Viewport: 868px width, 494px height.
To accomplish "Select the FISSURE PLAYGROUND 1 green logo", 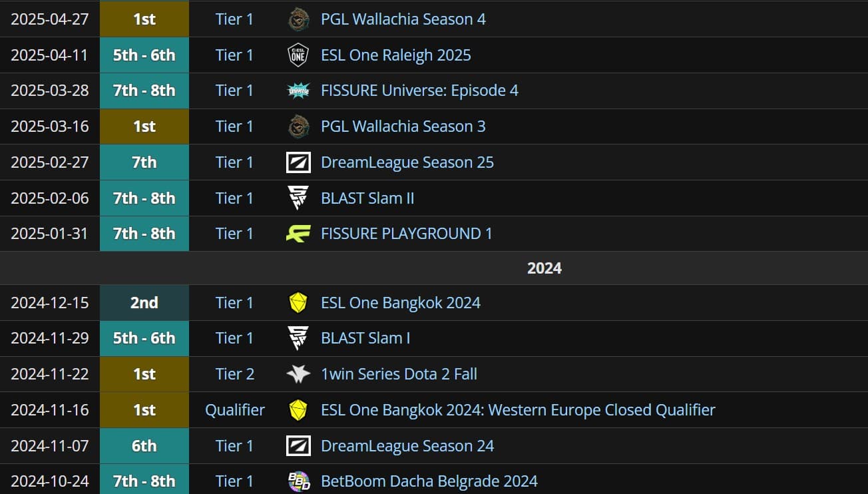I will pyautogui.click(x=298, y=234).
